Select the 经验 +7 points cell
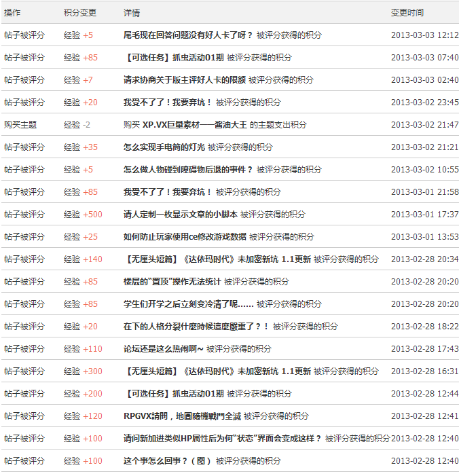The image size is (459, 476). tap(78, 80)
